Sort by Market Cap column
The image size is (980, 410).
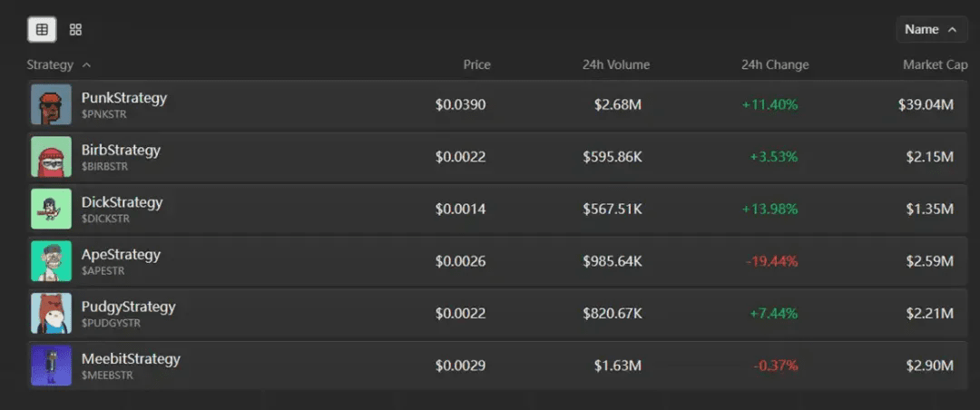coord(935,65)
